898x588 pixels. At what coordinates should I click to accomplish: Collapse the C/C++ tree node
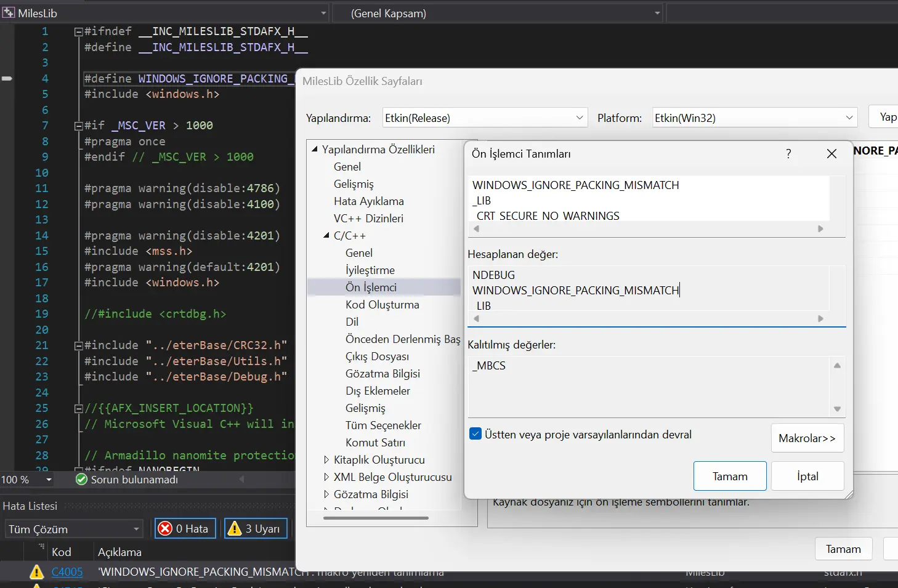326,236
